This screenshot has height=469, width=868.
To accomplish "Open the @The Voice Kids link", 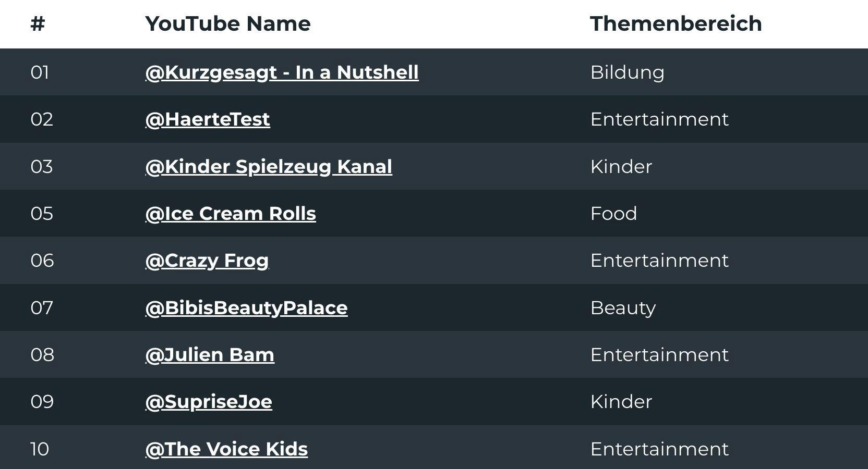I will 226,449.
